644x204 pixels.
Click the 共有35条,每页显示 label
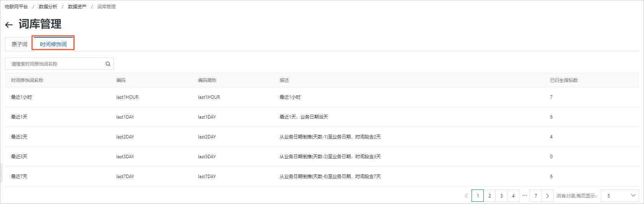coord(576,196)
